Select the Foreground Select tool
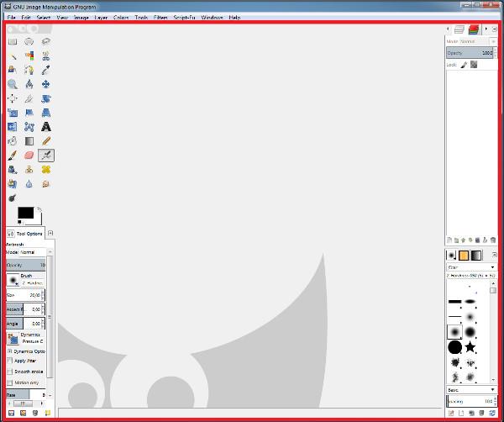The image size is (504, 422). [13, 70]
